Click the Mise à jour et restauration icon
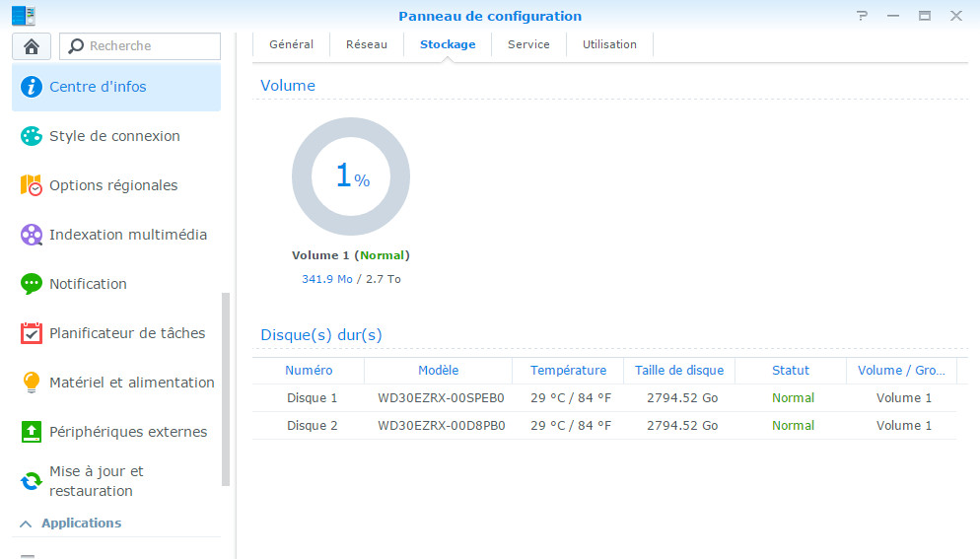The image size is (980, 559). 32,481
